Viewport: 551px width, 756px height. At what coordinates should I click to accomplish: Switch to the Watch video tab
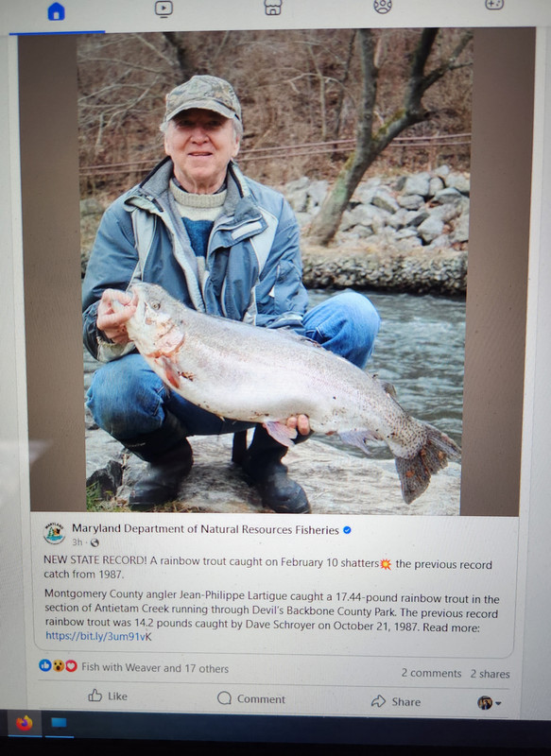point(164,9)
